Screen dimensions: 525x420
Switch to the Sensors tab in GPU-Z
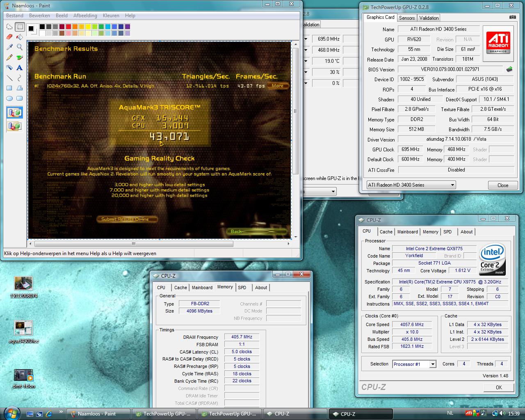[x=407, y=18]
